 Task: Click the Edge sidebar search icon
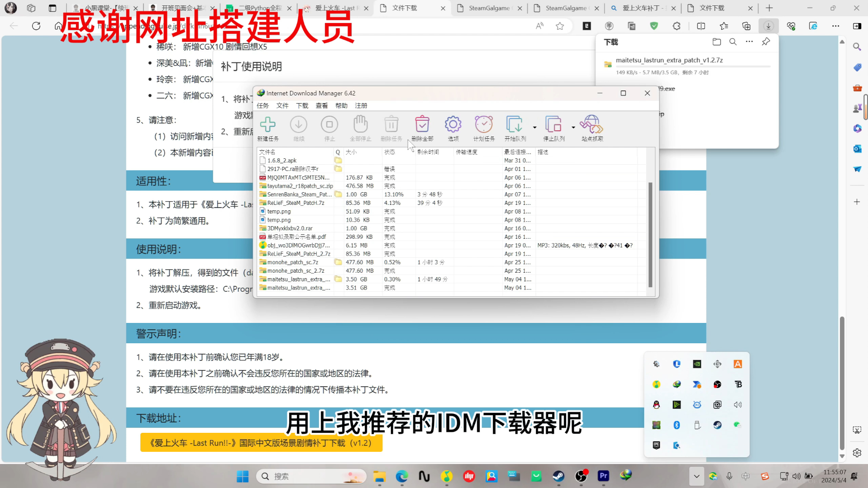(x=857, y=47)
